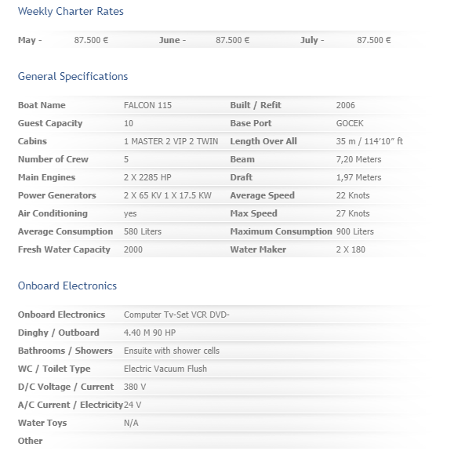Click the 'Max Speed' label

tap(253, 213)
